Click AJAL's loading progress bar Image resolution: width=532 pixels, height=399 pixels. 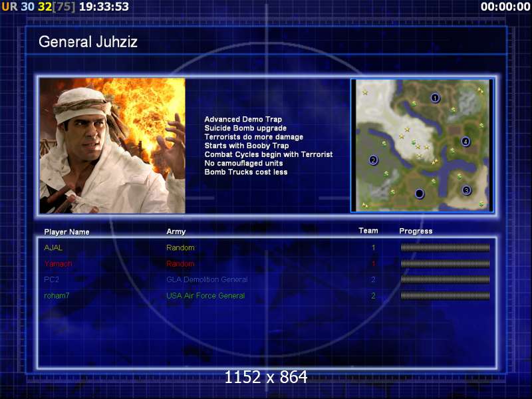(445, 247)
